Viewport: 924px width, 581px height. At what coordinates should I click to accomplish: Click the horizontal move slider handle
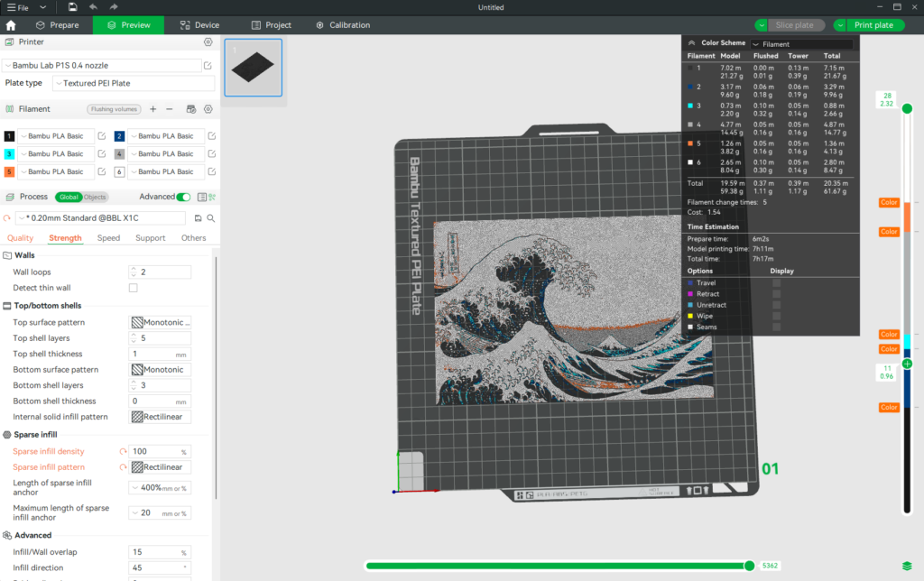[750, 566]
